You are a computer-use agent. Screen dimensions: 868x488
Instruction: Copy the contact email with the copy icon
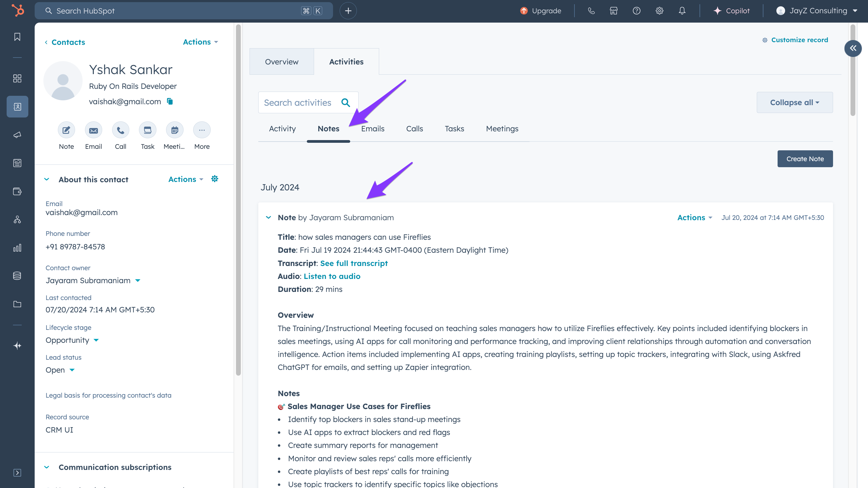(x=170, y=102)
